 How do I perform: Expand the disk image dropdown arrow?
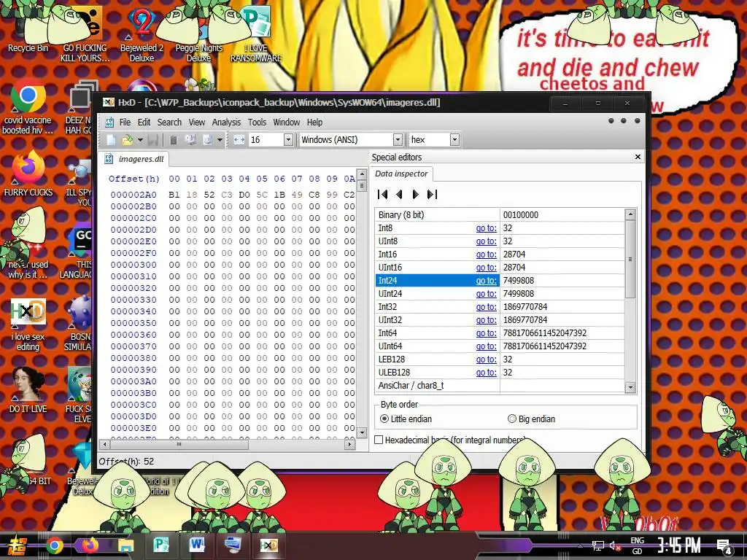tap(220, 140)
